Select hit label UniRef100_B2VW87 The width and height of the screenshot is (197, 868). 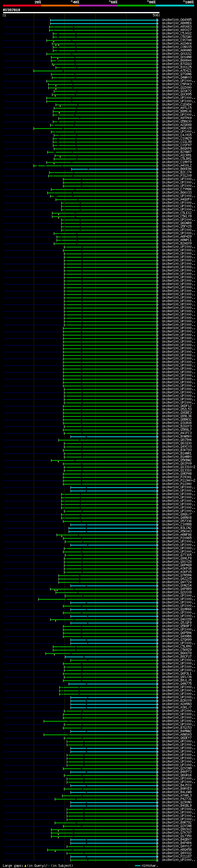[x=177, y=152]
